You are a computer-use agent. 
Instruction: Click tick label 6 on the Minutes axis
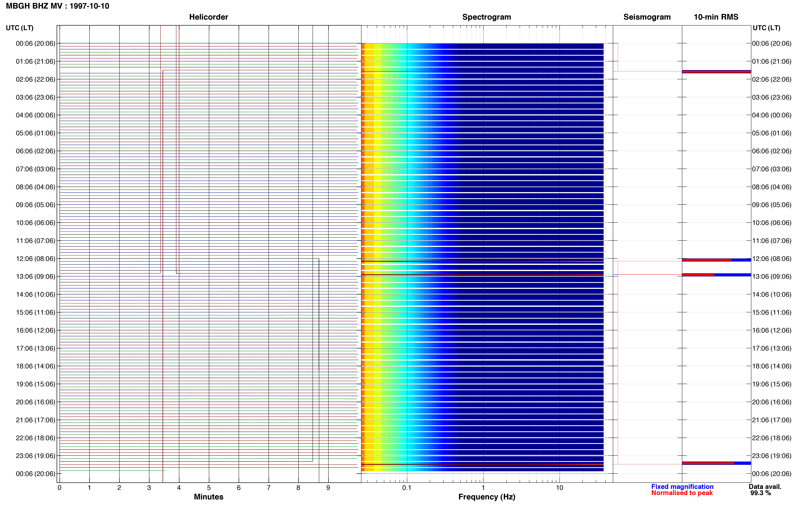239,488
